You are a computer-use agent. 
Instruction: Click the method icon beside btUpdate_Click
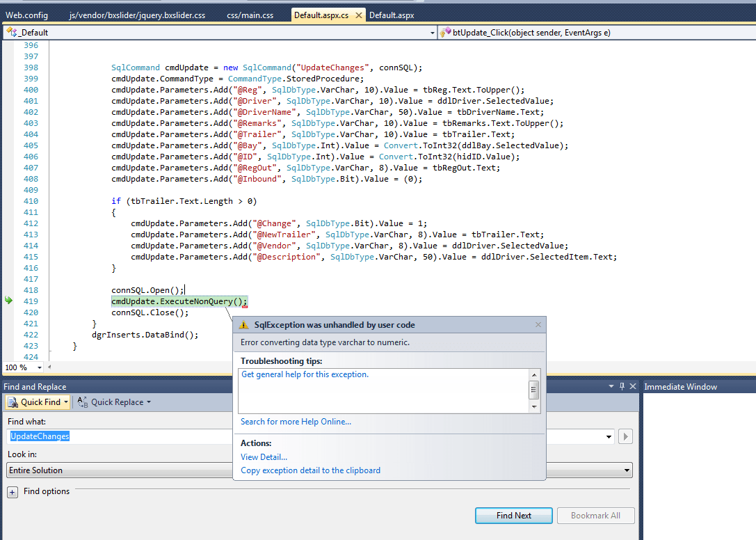(446, 32)
